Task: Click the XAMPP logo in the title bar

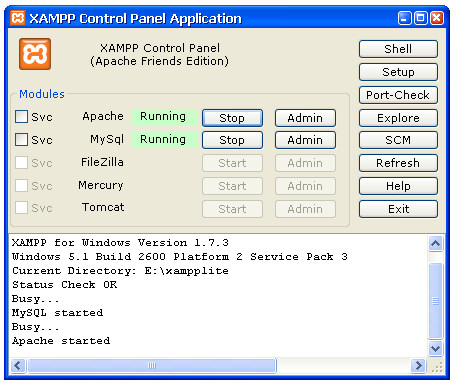Action: point(18,18)
